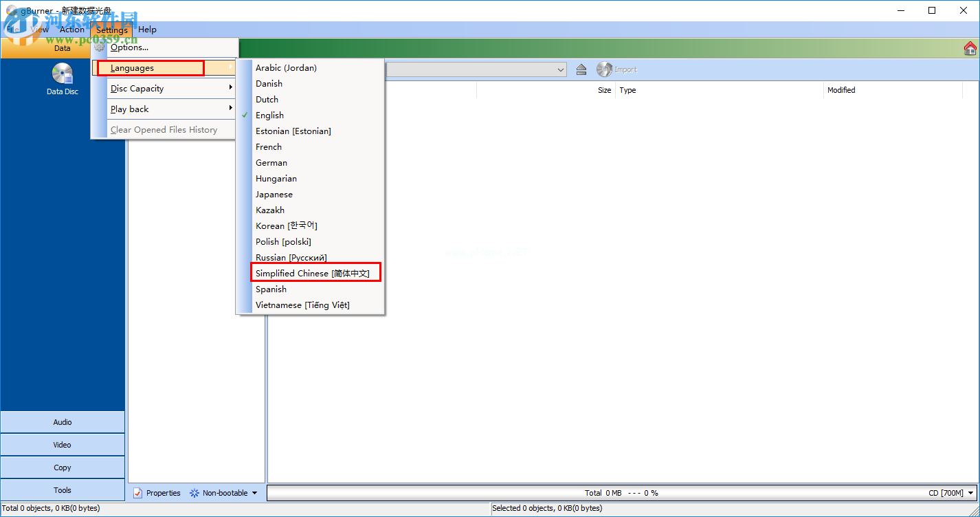Select Hungarian language
This screenshot has width=980, height=517.
pos(311,179)
